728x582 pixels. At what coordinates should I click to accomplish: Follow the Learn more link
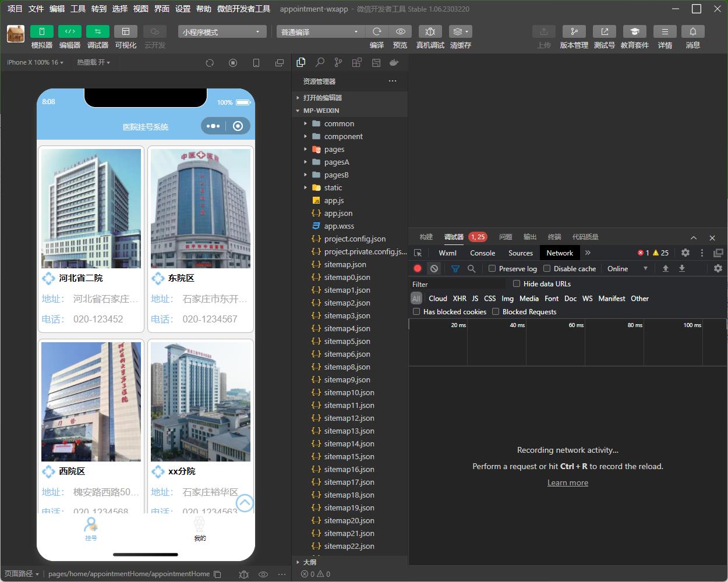pos(568,482)
